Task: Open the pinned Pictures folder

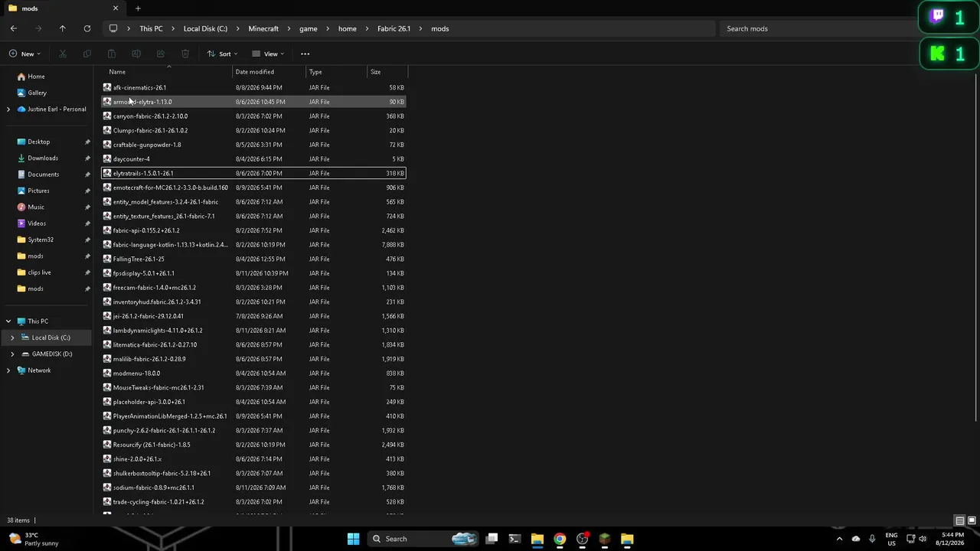Action: pyautogui.click(x=38, y=191)
